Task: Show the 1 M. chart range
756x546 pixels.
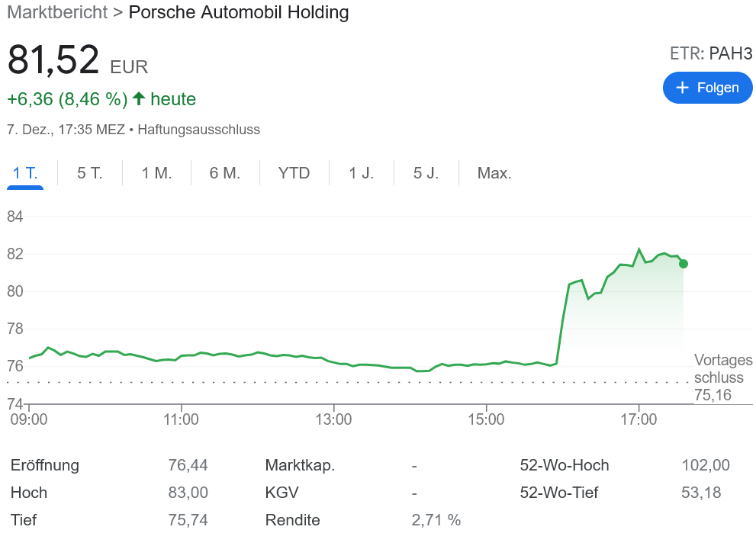Action: point(156,173)
